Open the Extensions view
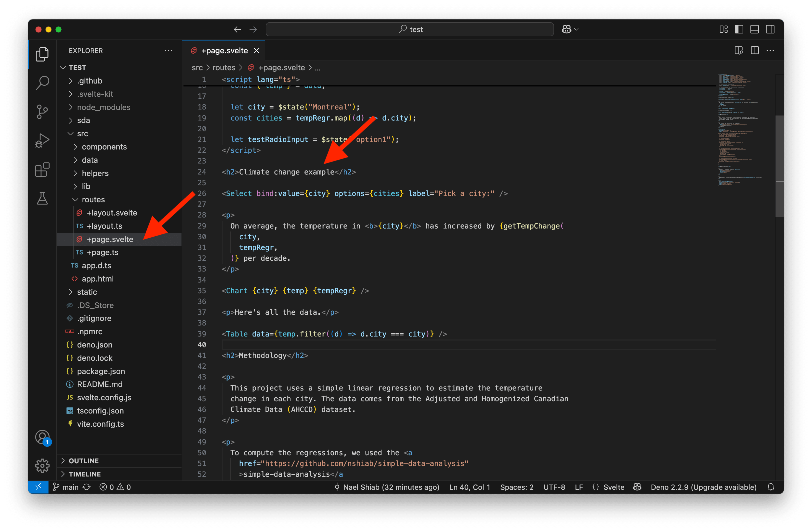The width and height of the screenshot is (812, 531). [x=42, y=169]
